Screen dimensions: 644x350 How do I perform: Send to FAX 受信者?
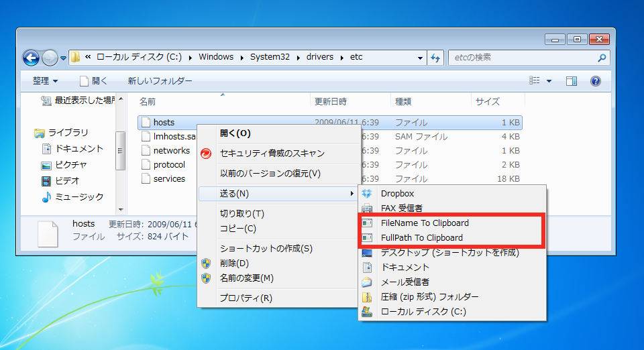pyautogui.click(x=452, y=209)
